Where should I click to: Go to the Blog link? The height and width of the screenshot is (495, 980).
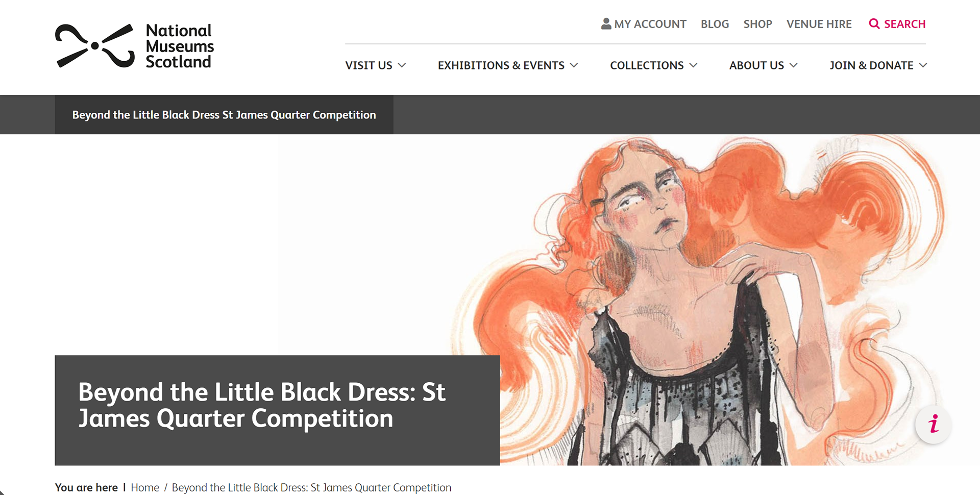(x=715, y=24)
